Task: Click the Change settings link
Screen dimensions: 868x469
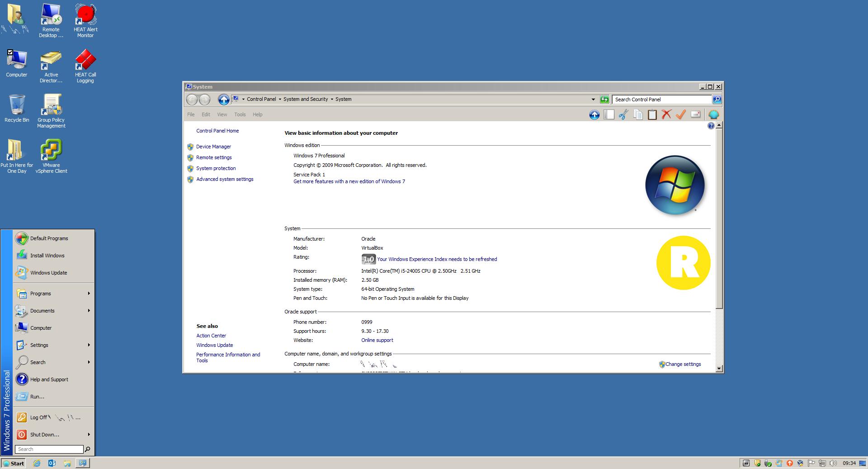Action: 683,365
